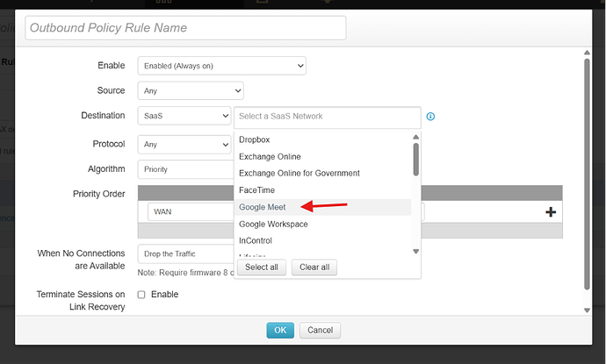Add a priority connection with plus icon
Screen dimensions: 606x364
[551, 211]
